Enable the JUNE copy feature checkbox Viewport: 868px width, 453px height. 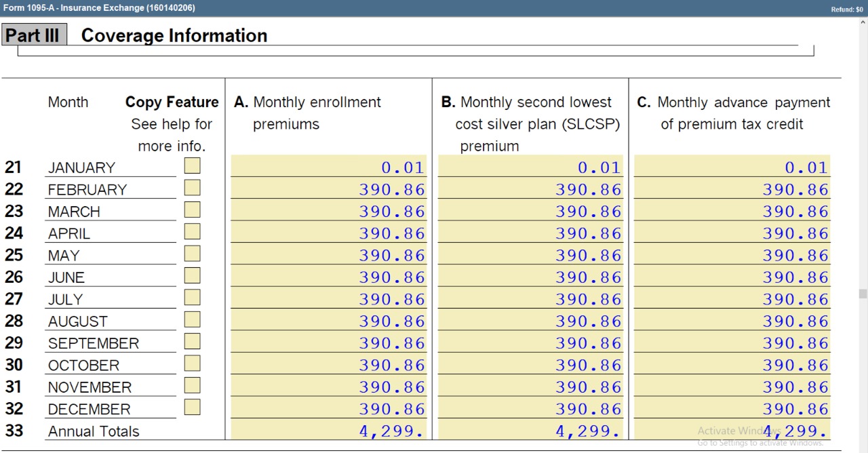(x=193, y=276)
